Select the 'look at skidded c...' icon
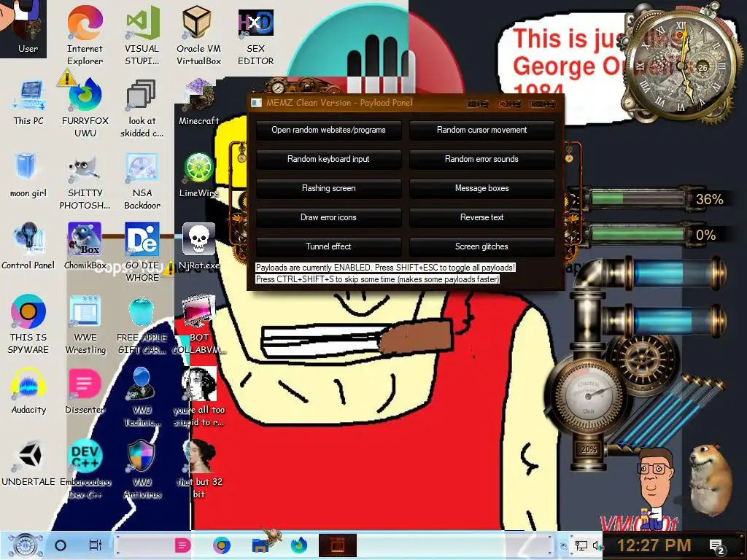This screenshot has height=560, width=747. click(x=142, y=106)
